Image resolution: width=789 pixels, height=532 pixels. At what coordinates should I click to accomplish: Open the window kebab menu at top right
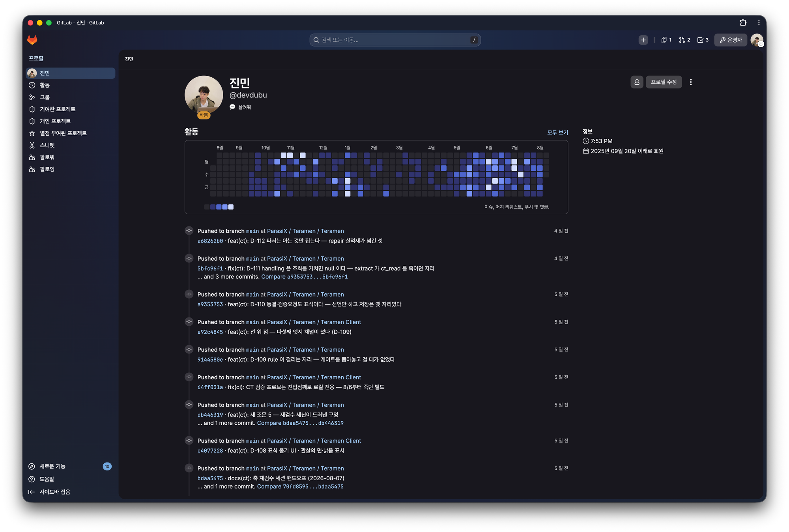click(759, 22)
